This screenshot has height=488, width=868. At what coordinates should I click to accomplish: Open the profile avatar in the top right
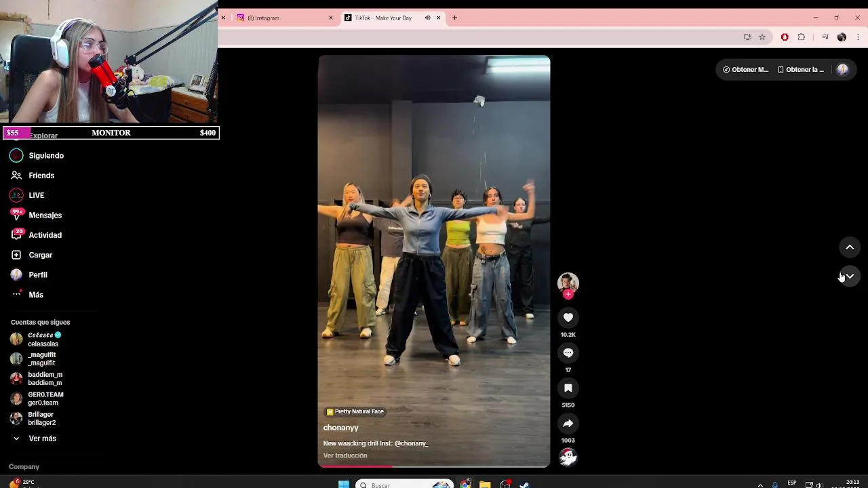click(x=843, y=69)
